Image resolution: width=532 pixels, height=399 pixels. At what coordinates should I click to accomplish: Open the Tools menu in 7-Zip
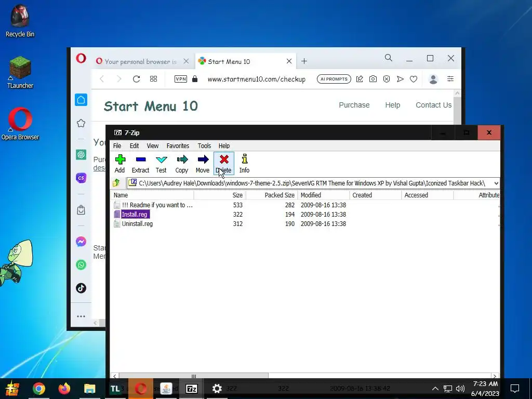(204, 146)
